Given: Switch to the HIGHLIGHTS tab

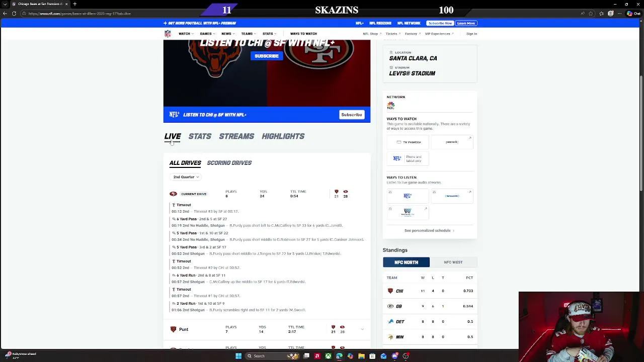Looking at the screenshot, I should (x=283, y=136).
